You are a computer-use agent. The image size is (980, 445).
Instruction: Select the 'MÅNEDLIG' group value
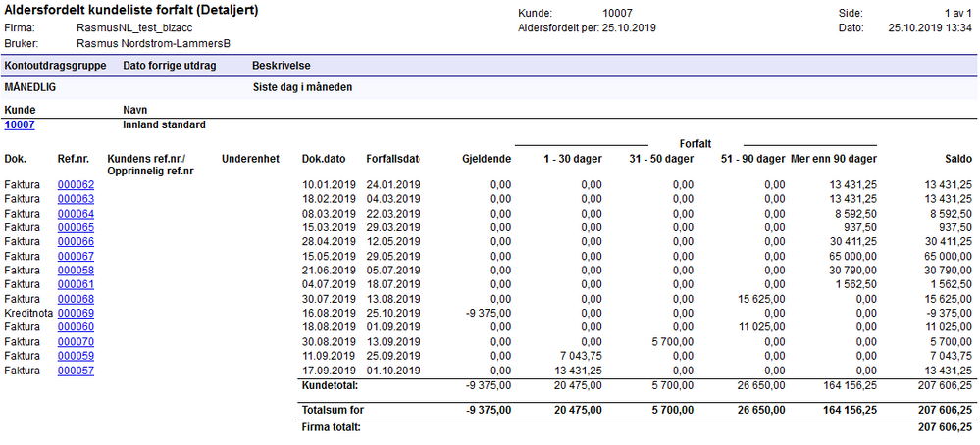point(30,87)
